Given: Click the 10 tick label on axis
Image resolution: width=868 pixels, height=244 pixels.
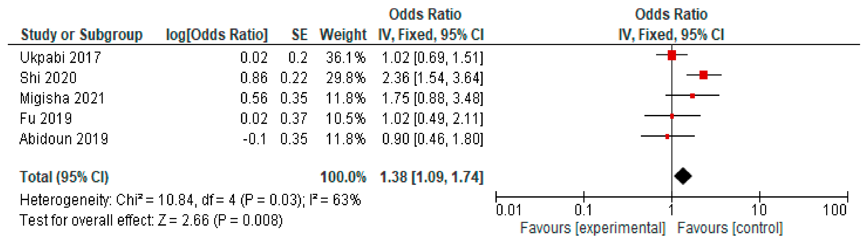Looking at the screenshot, I should coord(759,210).
